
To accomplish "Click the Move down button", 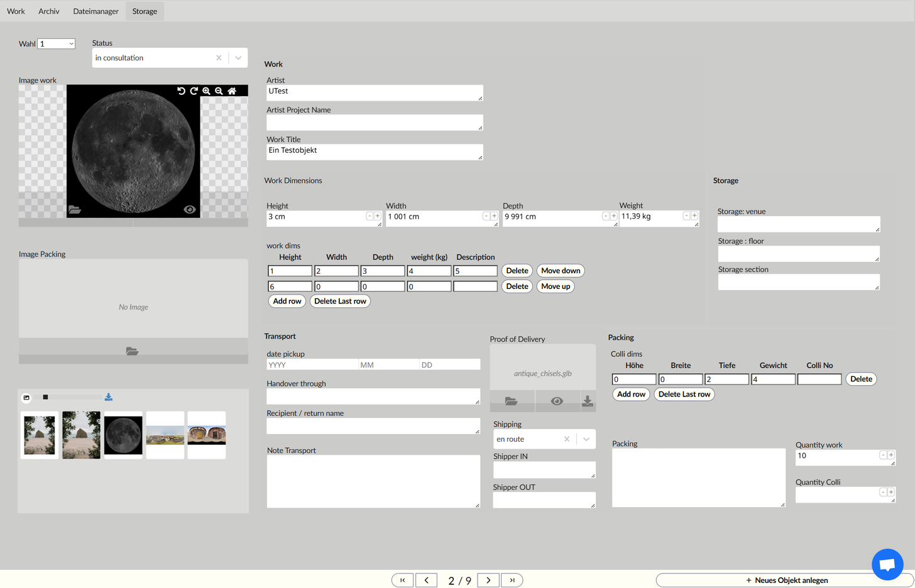I will click(x=561, y=271).
